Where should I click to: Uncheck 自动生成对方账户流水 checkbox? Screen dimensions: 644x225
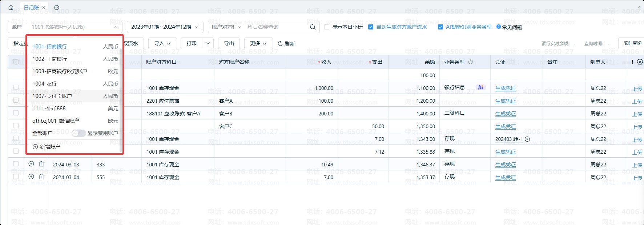coord(371,27)
